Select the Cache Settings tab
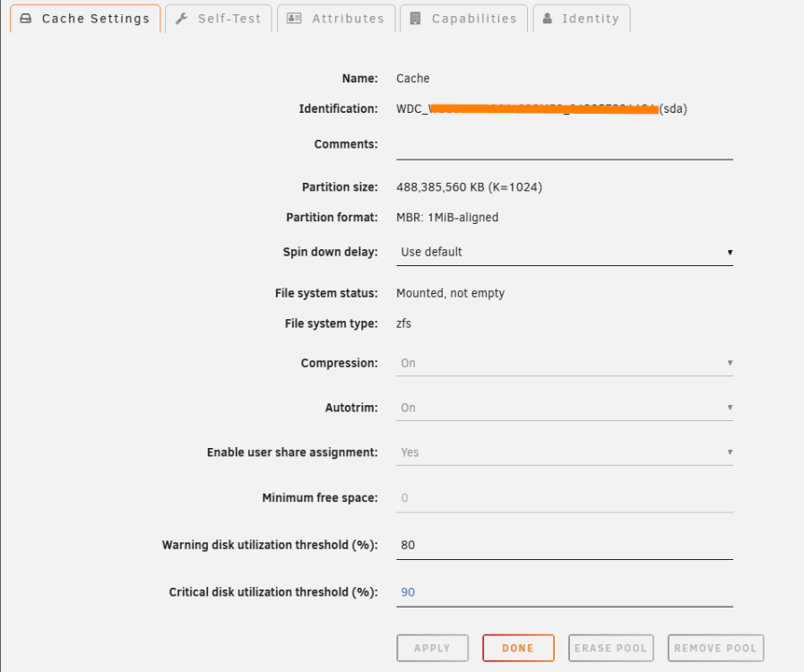The height and width of the screenshot is (672, 804). (85, 19)
